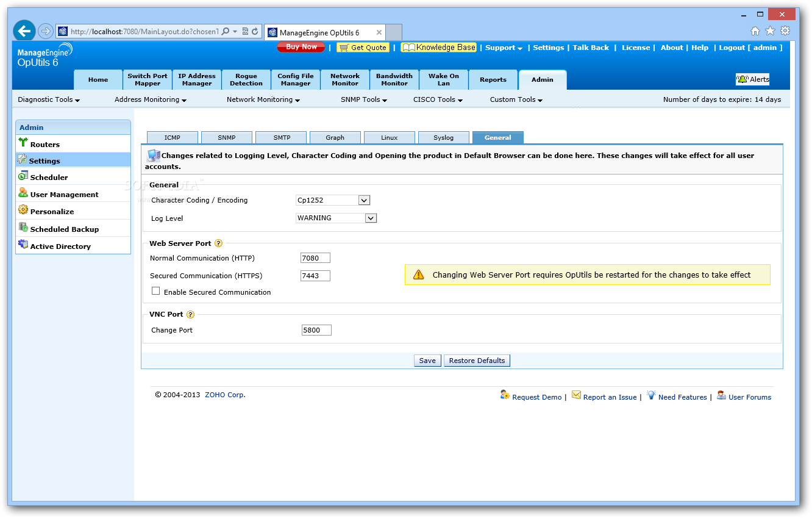Open the Config File Manager tab

[296, 80]
